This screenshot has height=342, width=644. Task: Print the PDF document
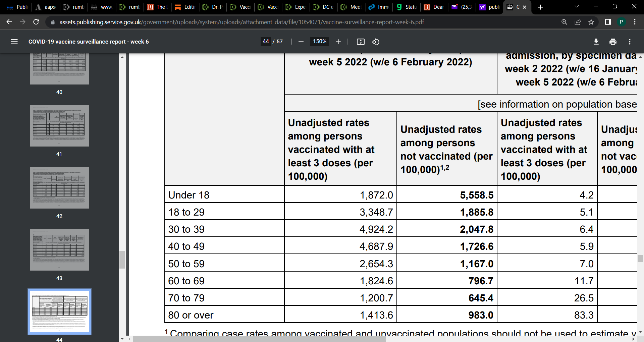(613, 42)
